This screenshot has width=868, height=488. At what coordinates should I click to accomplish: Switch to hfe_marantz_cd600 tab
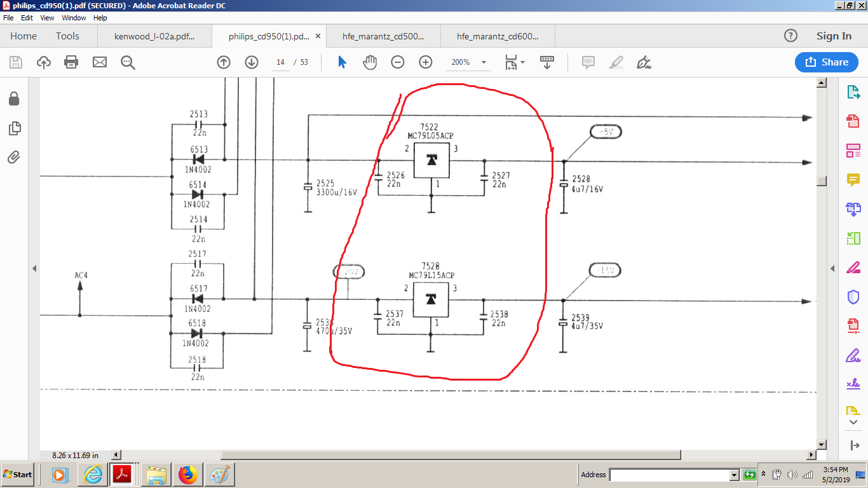click(498, 36)
